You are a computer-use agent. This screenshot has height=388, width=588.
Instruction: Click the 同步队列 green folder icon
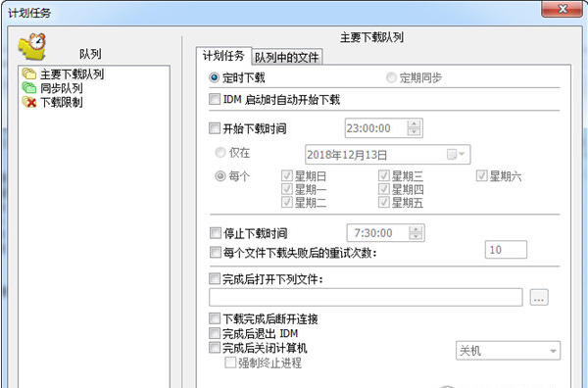(28, 88)
